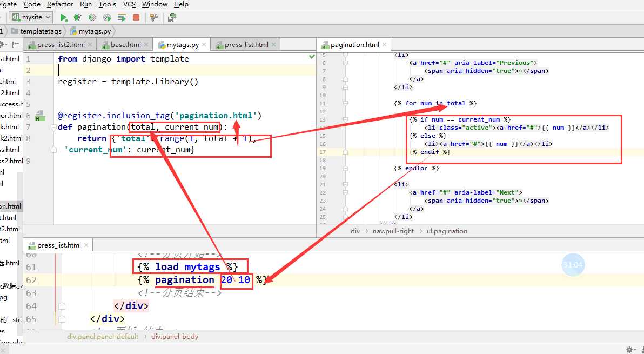Image resolution: width=644 pixels, height=354 pixels.
Task: Open the Run menu
Action: [86, 4]
